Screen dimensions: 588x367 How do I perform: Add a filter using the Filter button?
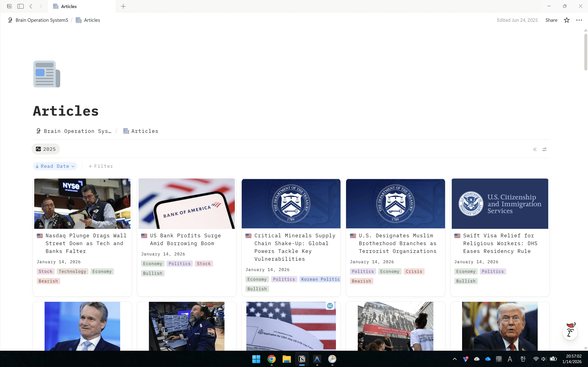click(101, 166)
